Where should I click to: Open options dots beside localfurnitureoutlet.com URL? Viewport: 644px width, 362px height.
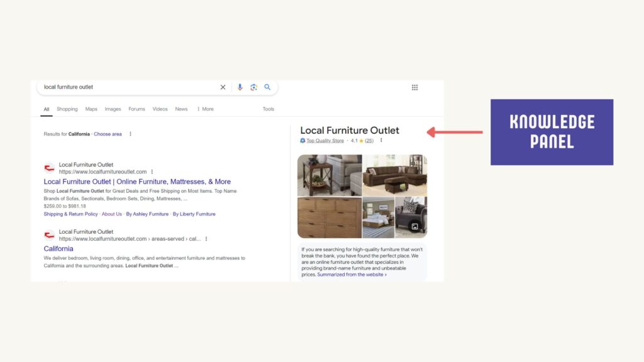152,172
